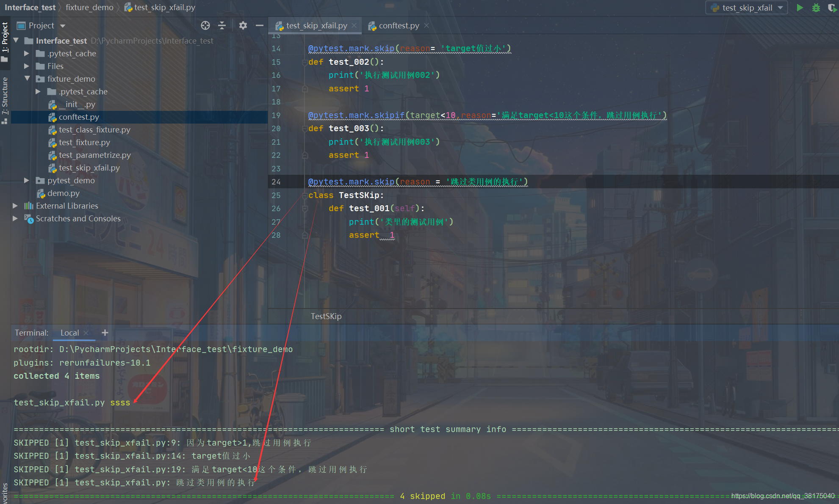Expand the Files folder
The width and height of the screenshot is (839, 504).
(x=27, y=66)
